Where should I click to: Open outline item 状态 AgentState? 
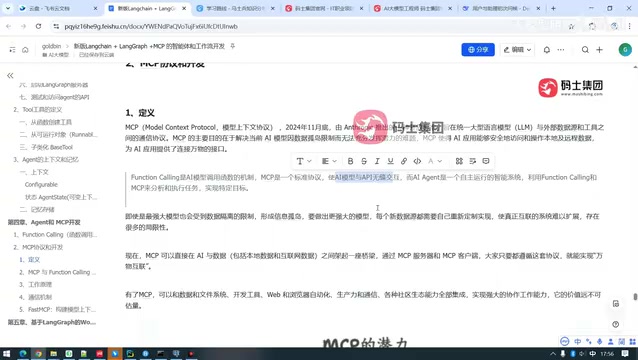tap(61, 197)
